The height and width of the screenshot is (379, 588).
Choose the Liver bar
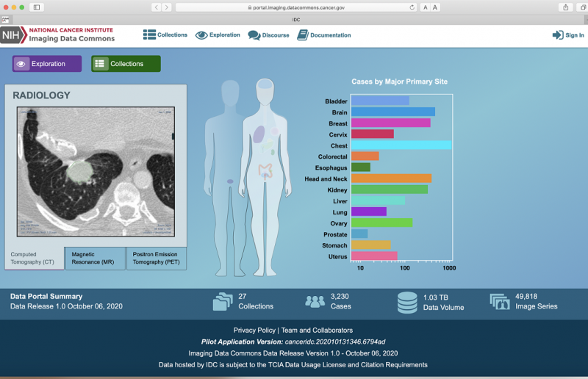(378, 201)
